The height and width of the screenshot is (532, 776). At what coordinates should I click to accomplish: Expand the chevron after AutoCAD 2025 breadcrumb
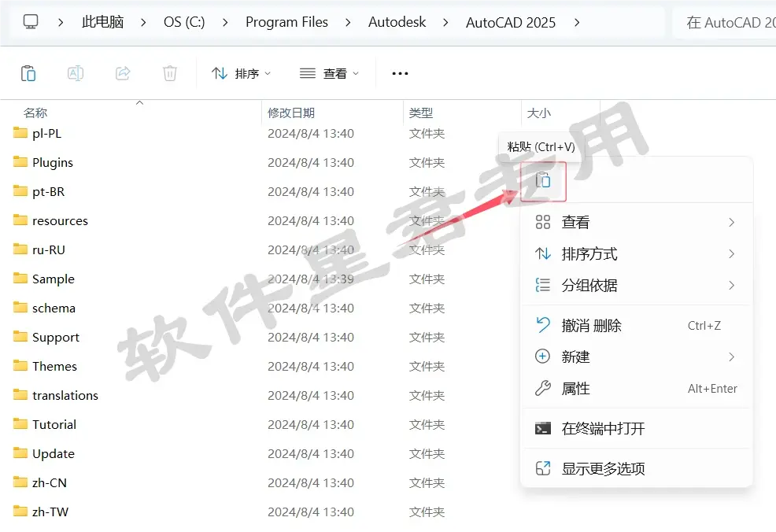577,22
